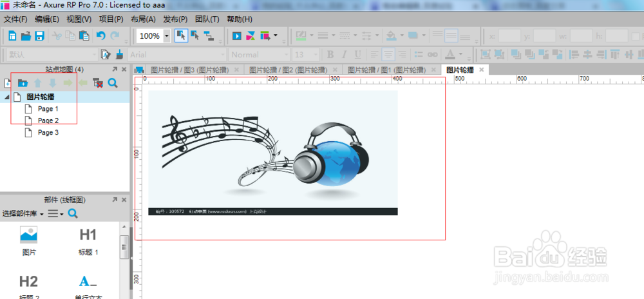
Task: Undo the last action
Action: 100,36
